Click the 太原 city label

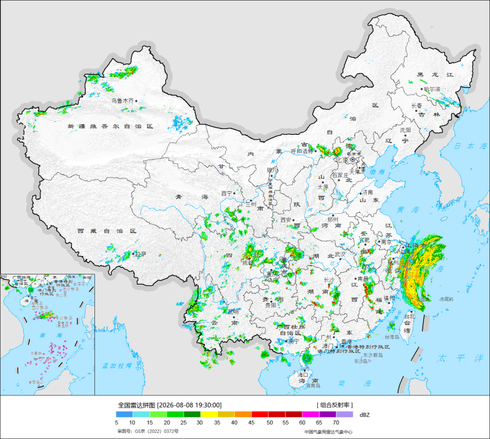[x=323, y=187]
